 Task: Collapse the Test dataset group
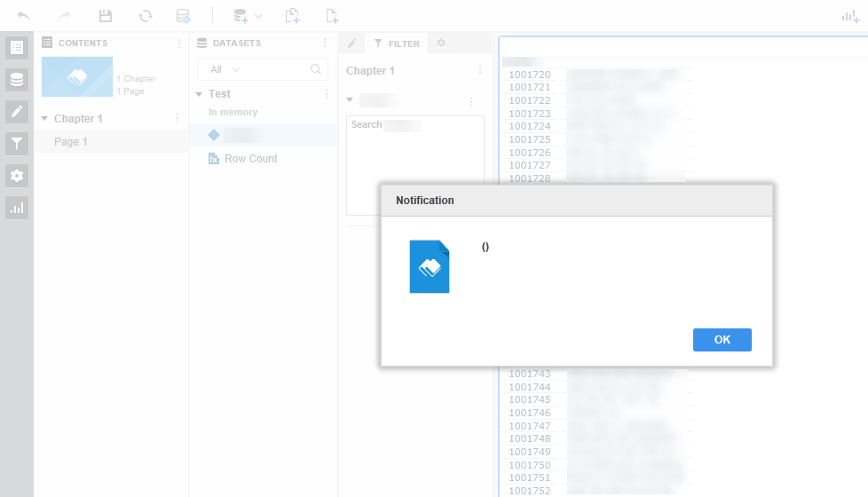(199, 94)
